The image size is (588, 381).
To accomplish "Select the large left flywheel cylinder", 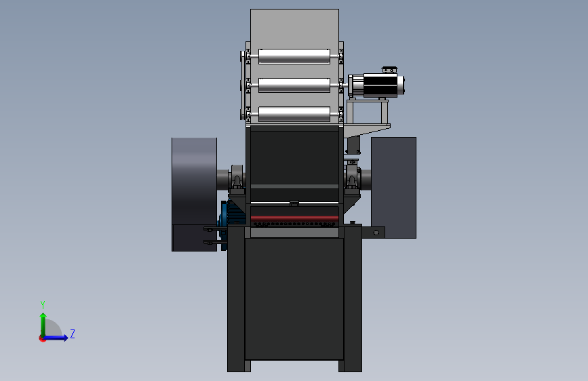I will click(x=194, y=195).
